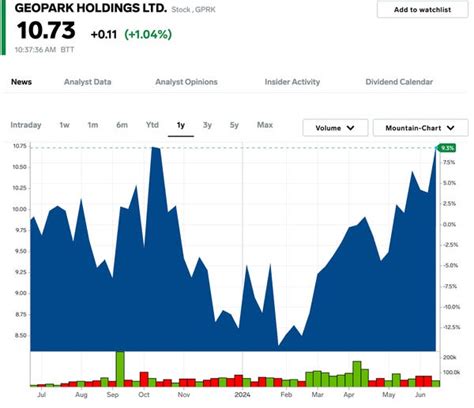Viewport: 474px width, 408px height.
Task: Select the Intraday chart range
Action: pos(26,125)
